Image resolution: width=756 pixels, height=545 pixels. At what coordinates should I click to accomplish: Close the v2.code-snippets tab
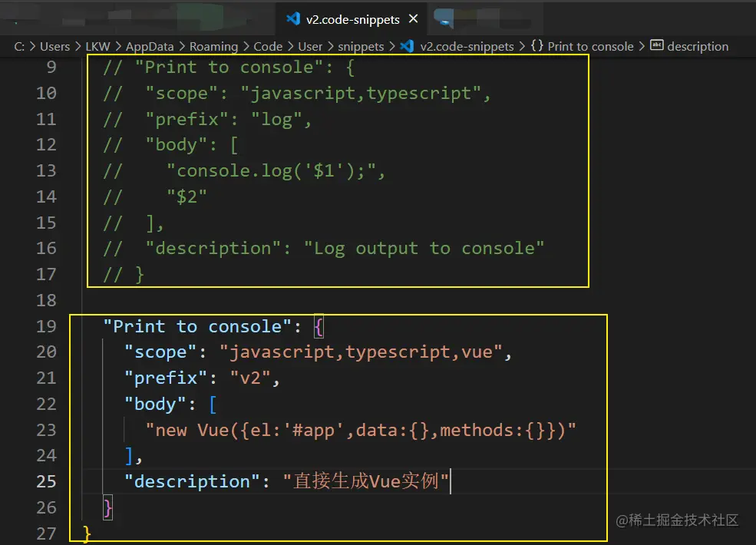coord(414,19)
